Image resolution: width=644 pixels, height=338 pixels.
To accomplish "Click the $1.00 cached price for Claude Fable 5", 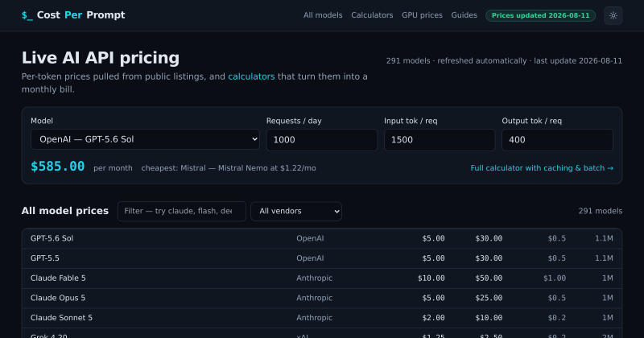I will [x=555, y=278].
